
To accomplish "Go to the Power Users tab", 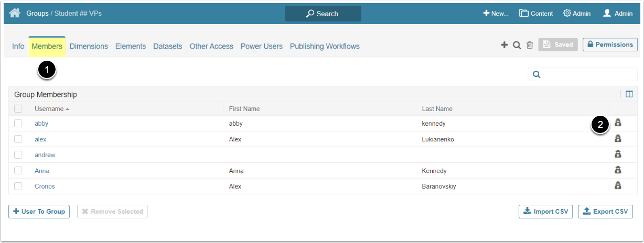I will click(x=262, y=46).
